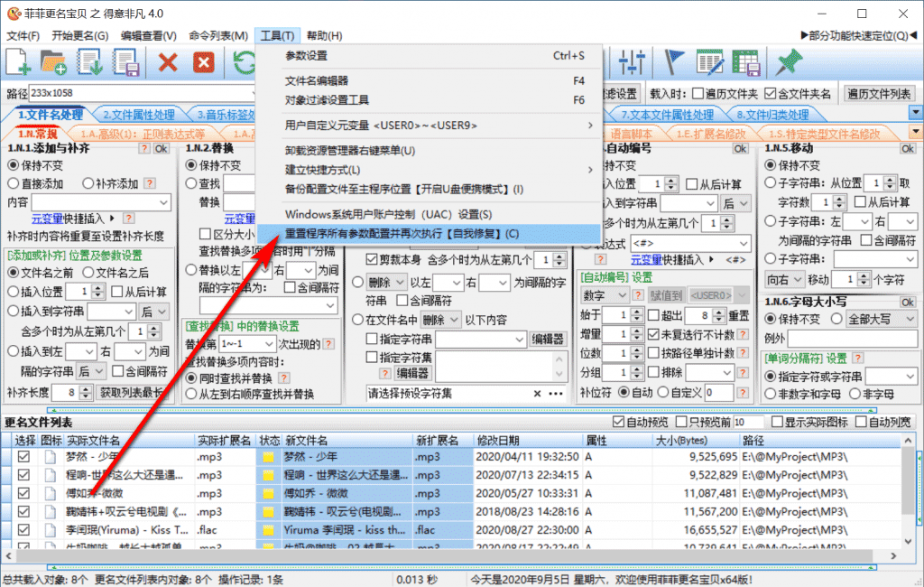Image resolution: width=924 pixels, height=587 pixels.
Task: Click help icon after 元变量快捷插入 in 添加与补齐
Action: [128, 219]
